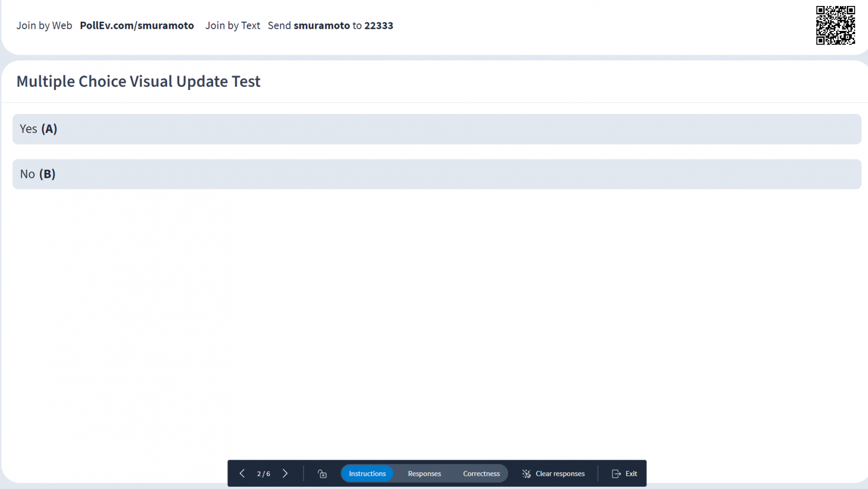The height and width of the screenshot is (489, 868).
Task: Collapse to previous question with back arrow
Action: [x=242, y=473]
